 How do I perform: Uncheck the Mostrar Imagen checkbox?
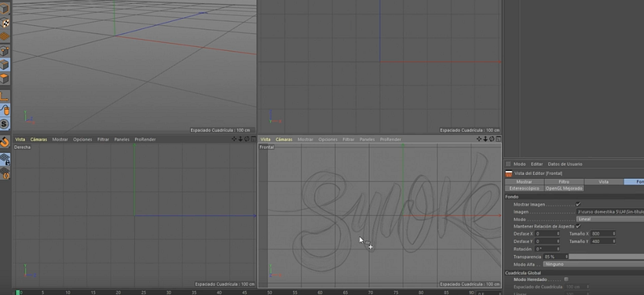click(x=578, y=204)
